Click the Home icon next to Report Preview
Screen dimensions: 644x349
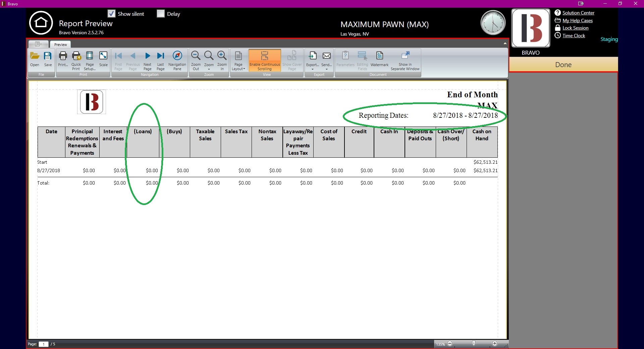pos(41,23)
